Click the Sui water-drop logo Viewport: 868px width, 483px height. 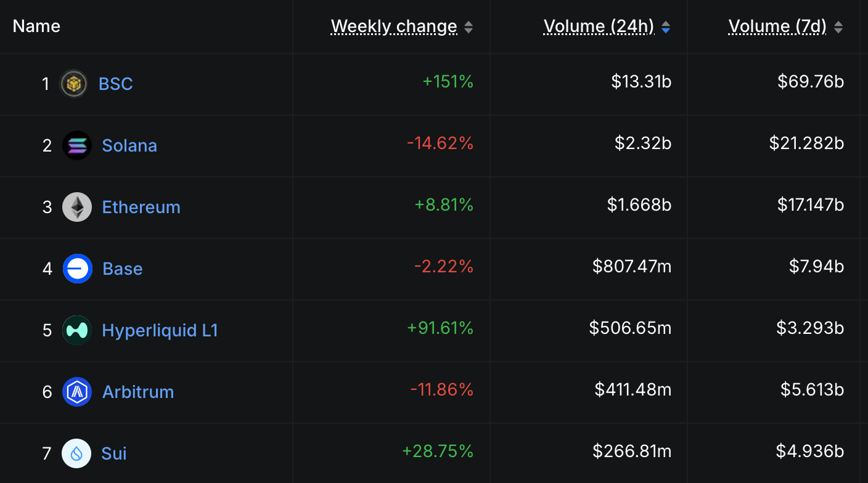pyautogui.click(x=76, y=453)
